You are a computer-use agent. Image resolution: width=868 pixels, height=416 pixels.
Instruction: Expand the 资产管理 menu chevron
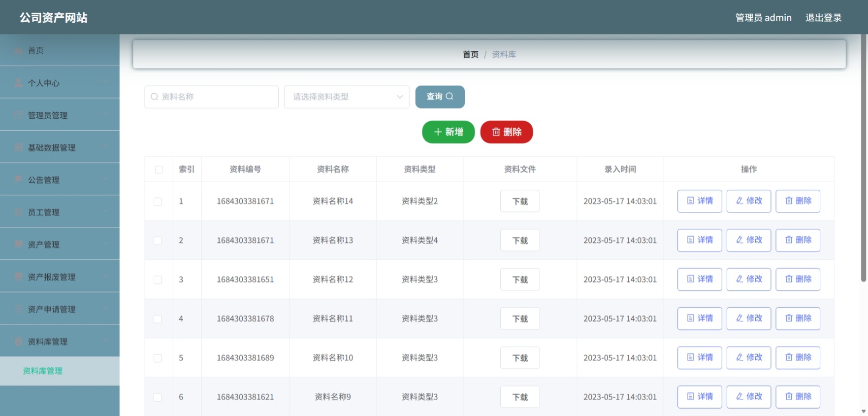click(x=106, y=243)
